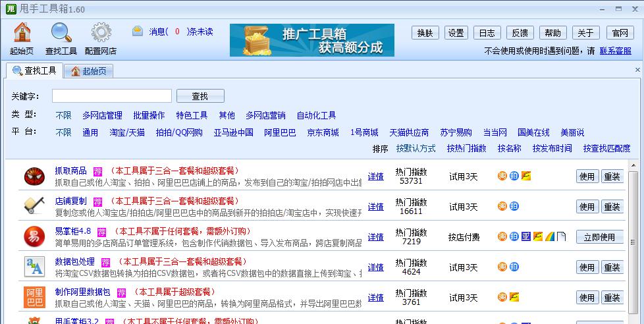The image size is (644, 324).
Task: Click the document icon in 易掌柜4.8 row
Action: pos(562,236)
